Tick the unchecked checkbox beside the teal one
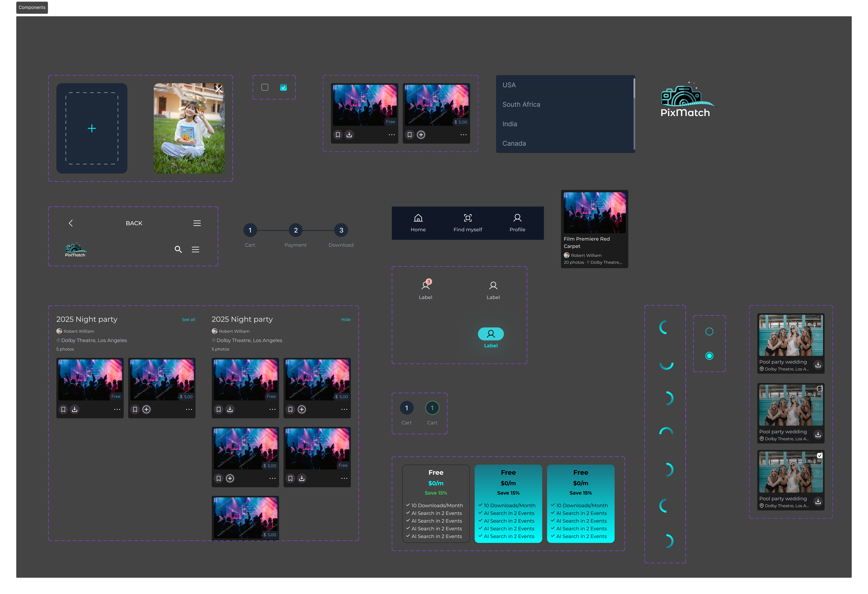The image size is (868, 594). tap(265, 87)
